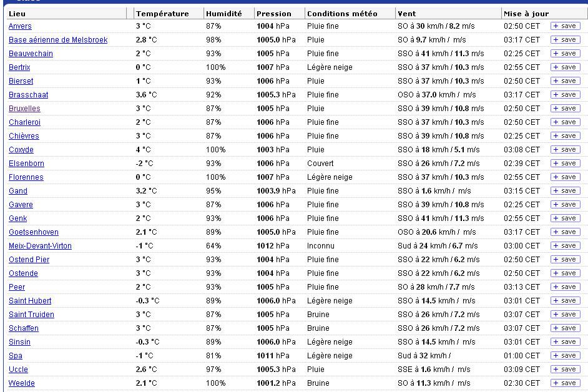This screenshot has width=588, height=392.
Task: Save the Coxyde row
Action: (x=565, y=150)
